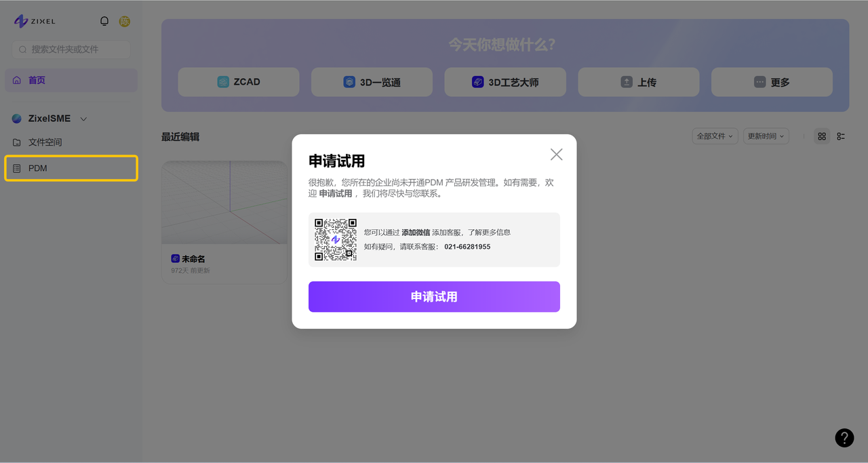Click the 未命名 file name
868x463 pixels.
tap(193, 259)
